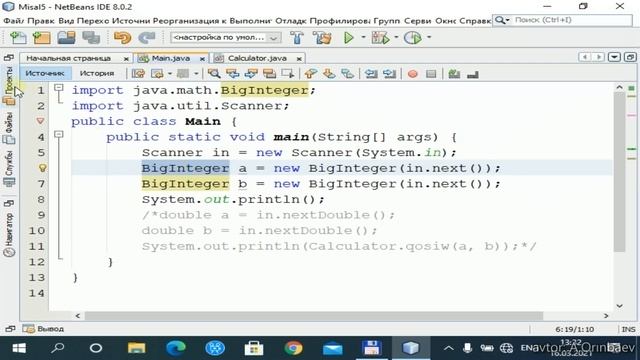Switch to the История view button
The image size is (640, 360).
pos(97,73)
